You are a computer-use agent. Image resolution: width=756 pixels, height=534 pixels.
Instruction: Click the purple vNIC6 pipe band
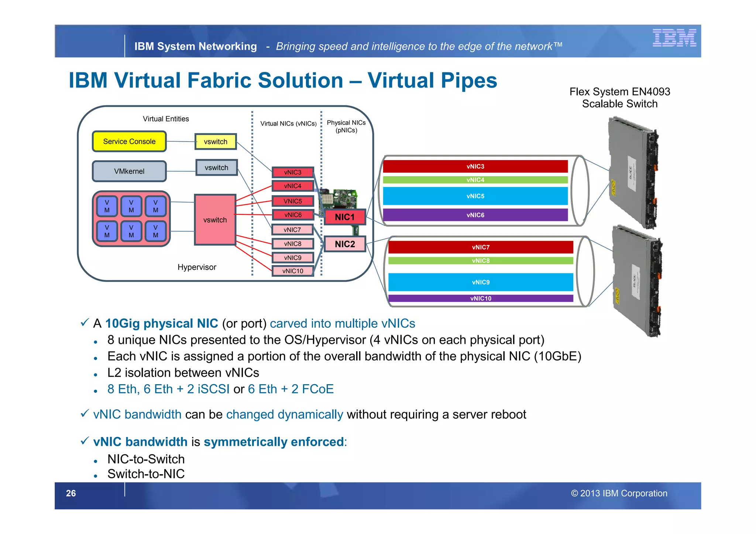pos(475,215)
